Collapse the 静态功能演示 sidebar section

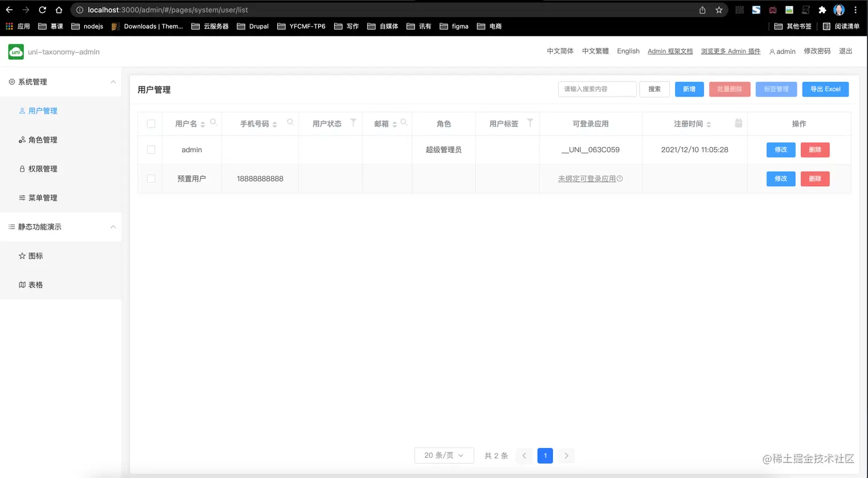coord(113,227)
